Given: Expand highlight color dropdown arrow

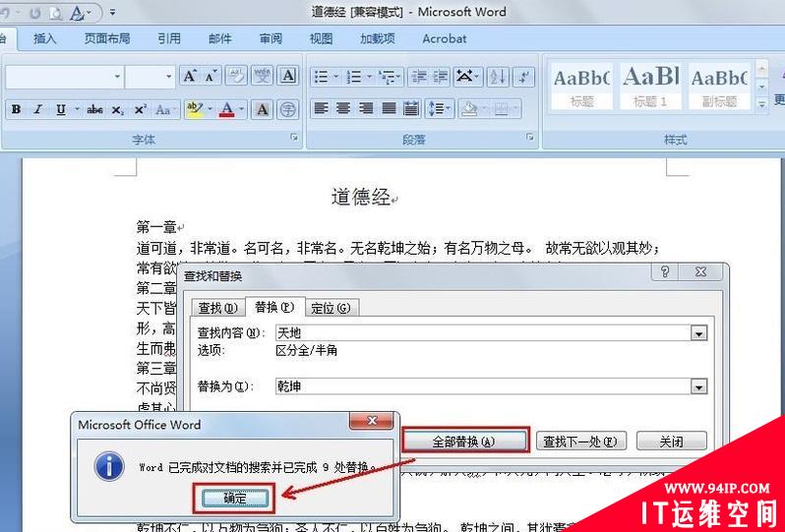Looking at the screenshot, I should [210, 109].
